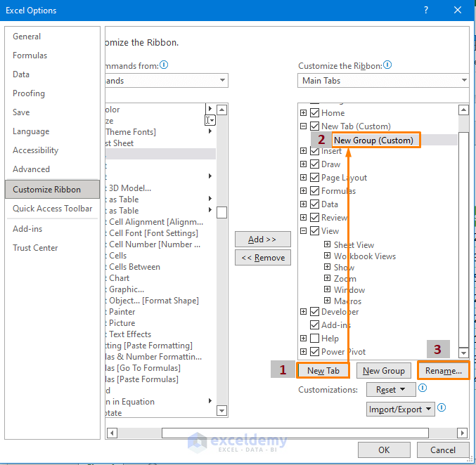Open the Main Tabs dropdown
476x465 pixels.
pos(383,81)
